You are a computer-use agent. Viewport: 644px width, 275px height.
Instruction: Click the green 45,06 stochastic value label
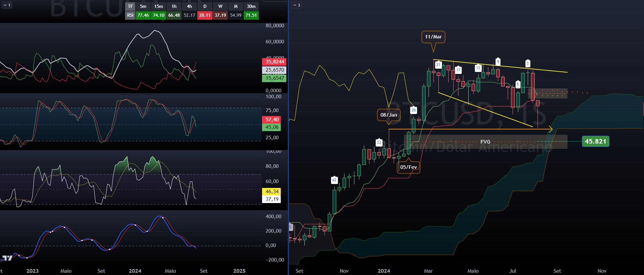272,127
